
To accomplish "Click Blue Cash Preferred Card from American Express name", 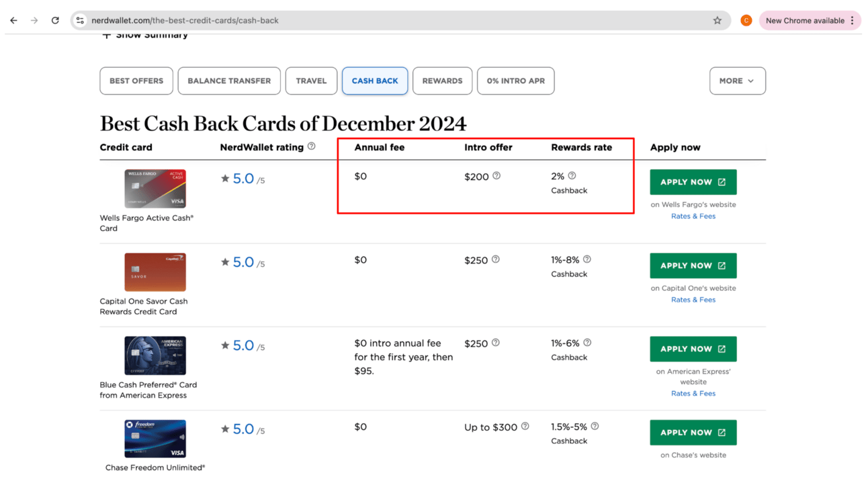I will 148,390.
